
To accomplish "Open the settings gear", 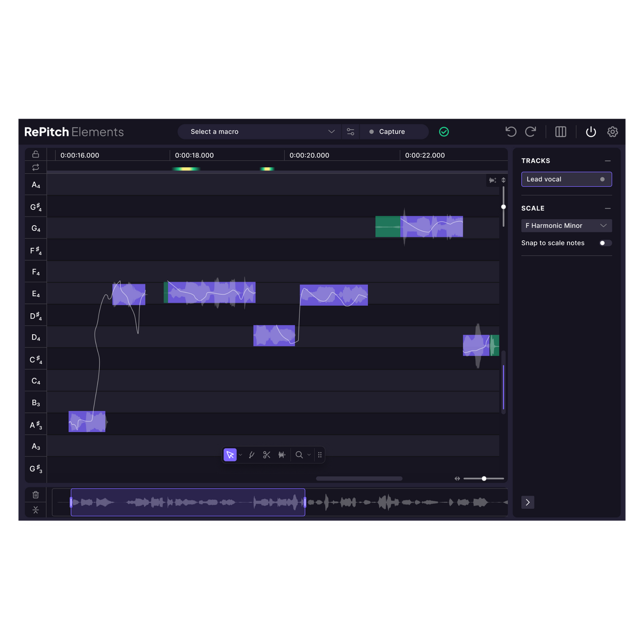I will pos(612,131).
